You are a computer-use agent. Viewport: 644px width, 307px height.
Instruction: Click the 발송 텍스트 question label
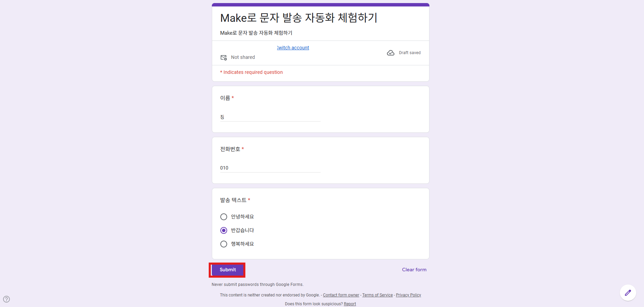tap(235, 200)
